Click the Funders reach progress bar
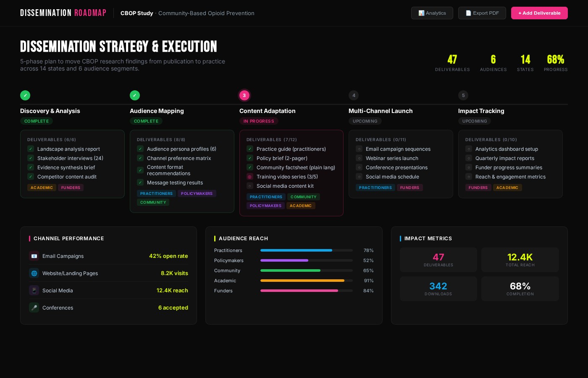This screenshot has width=588, height=378. point(307,291)
